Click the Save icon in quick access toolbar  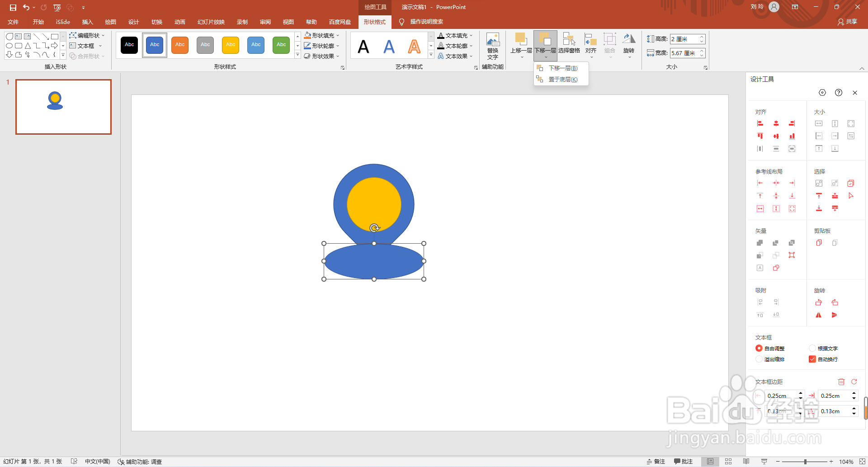pos(13,7)
